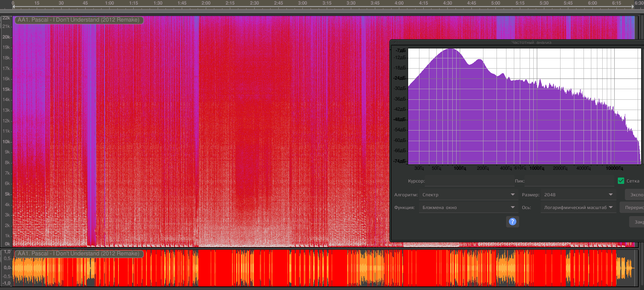The width and height of the screenshot is (644, 290).
Task: Click the Пик readout field
Action: coord(570,181)
